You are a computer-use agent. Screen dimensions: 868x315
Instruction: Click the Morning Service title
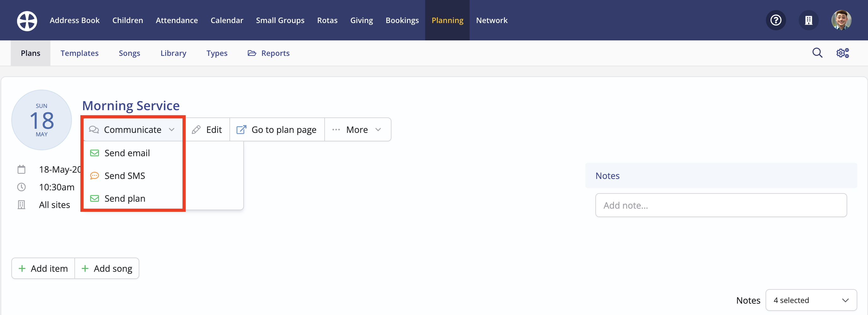tap(131, 106)
